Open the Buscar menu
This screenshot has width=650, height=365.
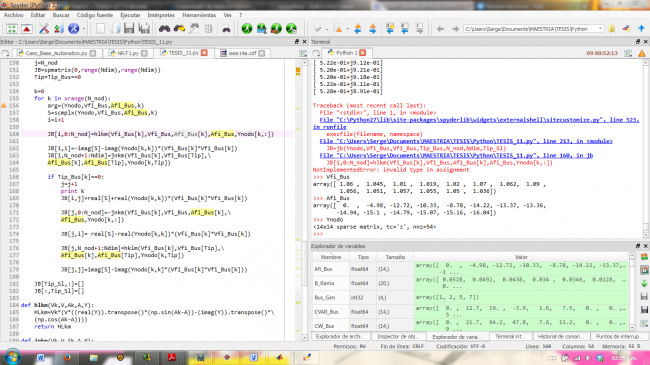click(x=61, y=15)
